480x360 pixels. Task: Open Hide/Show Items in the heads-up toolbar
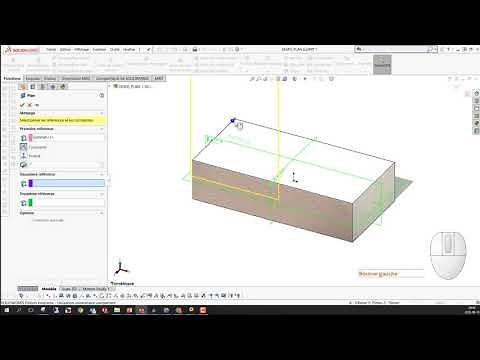305,79
